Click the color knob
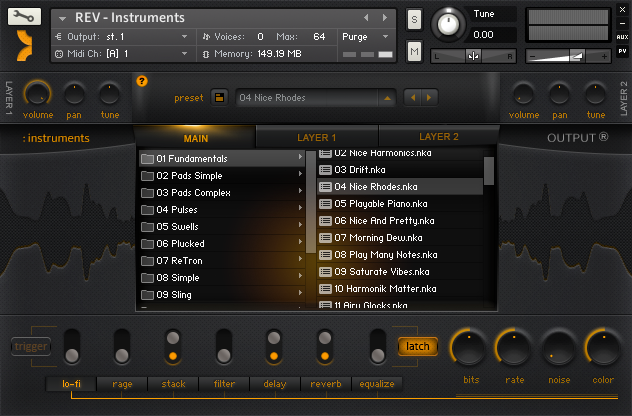 (x=604, y=348)
